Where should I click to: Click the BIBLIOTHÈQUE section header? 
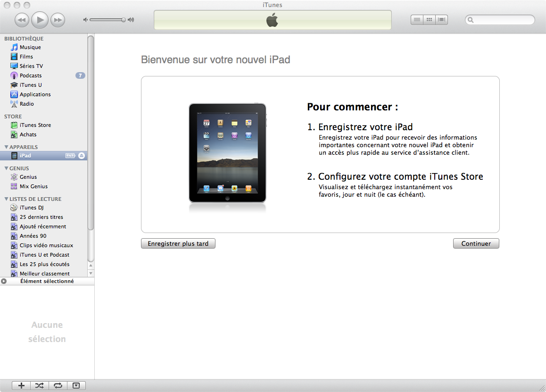pyautogui.click(x=24, y=39)
